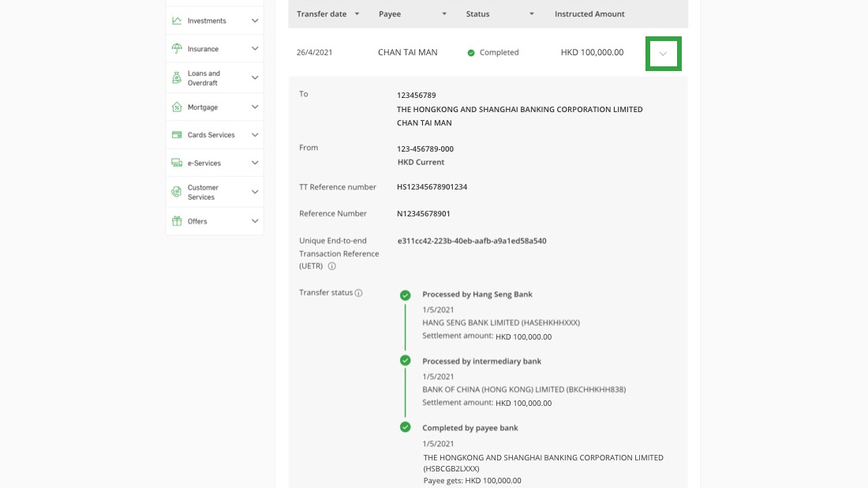This screenshot has height=488, width=868.
Task: Open Offers in the sidebar
Action: pos(215,221)
